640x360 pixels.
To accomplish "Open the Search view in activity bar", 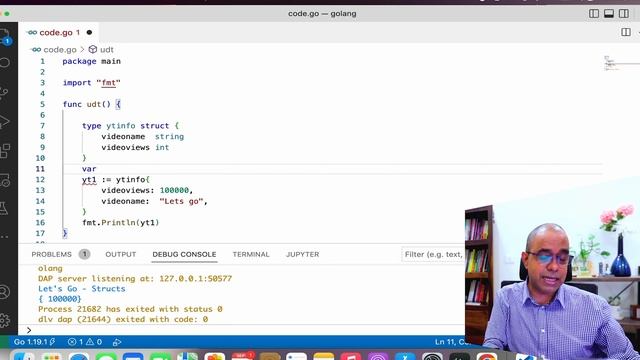I will click(4, 63).
